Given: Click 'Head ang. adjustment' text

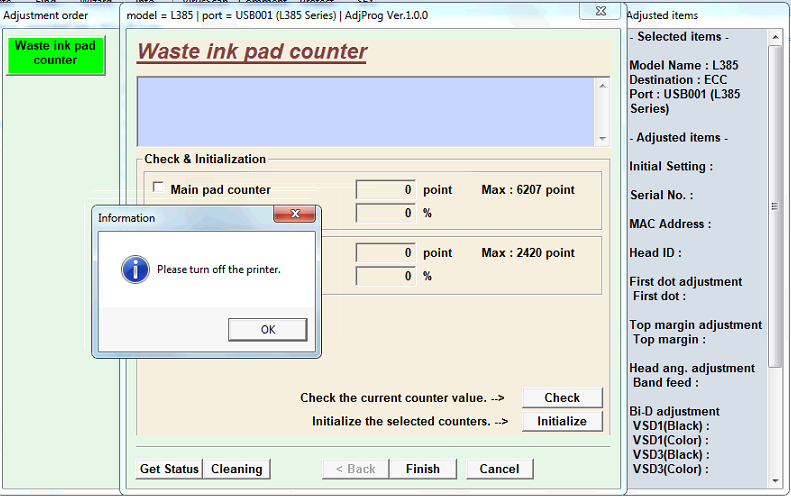Looking at the screenshot, I should 692,368.
